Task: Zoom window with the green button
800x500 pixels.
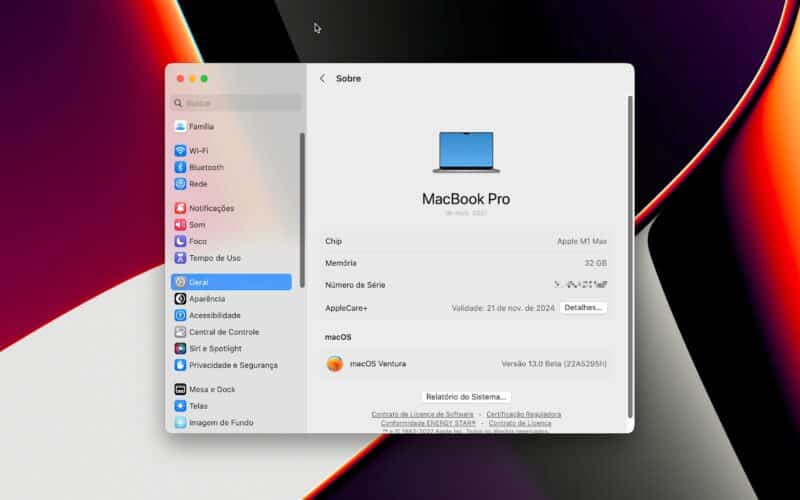Action: [204, 79]
